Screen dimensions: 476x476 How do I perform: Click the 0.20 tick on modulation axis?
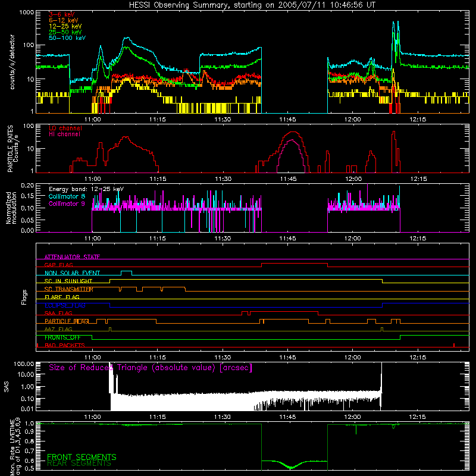click(x=27, y=185)
